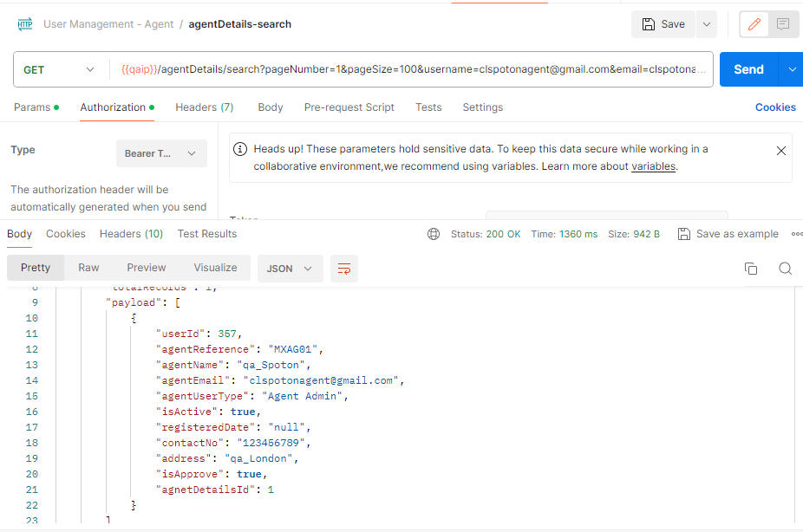Open the response Headers (10) tab
Viewport: 803px width, 532px height.
[131, 234]
